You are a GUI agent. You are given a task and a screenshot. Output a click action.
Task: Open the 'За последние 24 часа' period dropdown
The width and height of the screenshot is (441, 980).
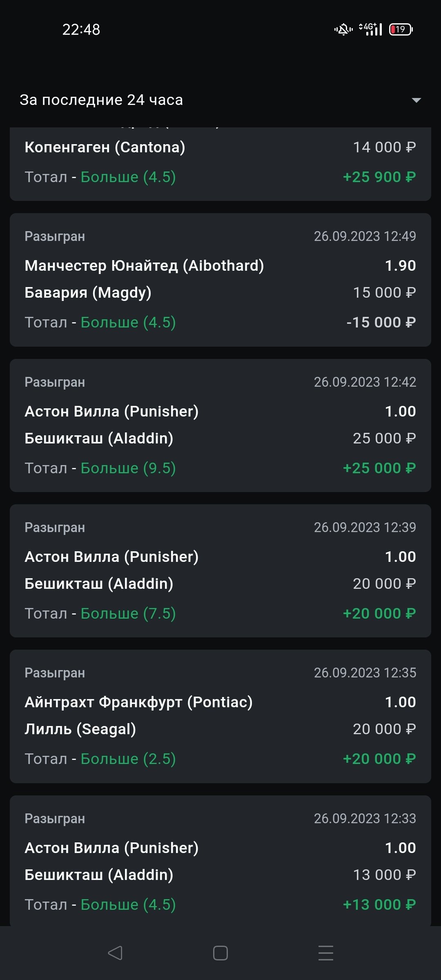(101, 100)
